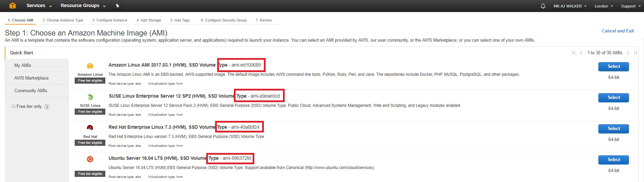Click Free tier eligible badge under SUSE Linux
The height and width of the screenshot is (182, 644).
click(90, 112)
